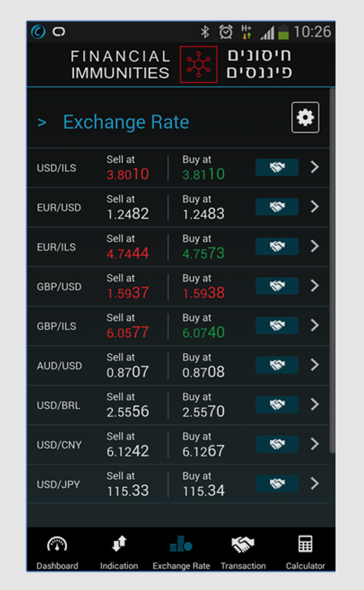The image size is (364, 590).
Task: Click the USD/BRL buy price 2.5570
Action: tap(203, 412)
